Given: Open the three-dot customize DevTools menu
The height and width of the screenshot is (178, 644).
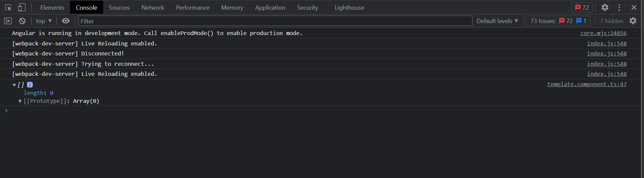Looking at the screenshot, I should [x=619, y=7].
